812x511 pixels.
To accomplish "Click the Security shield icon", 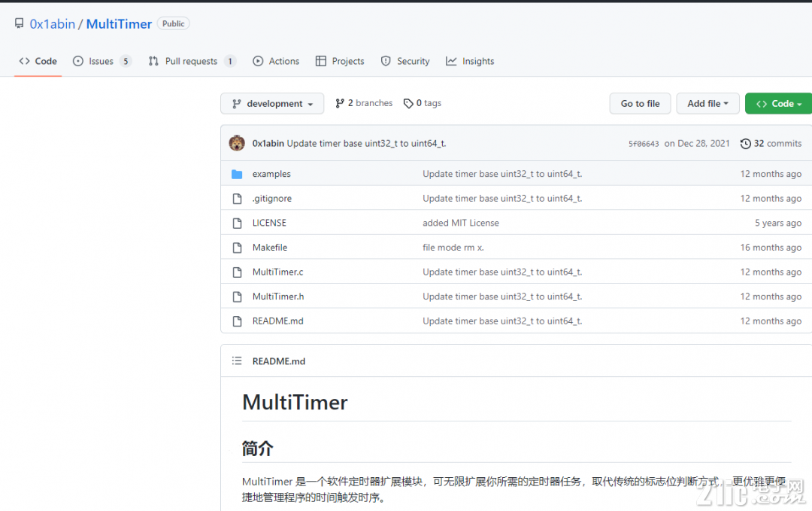I will pyautogui.click(x=386, y=61).
